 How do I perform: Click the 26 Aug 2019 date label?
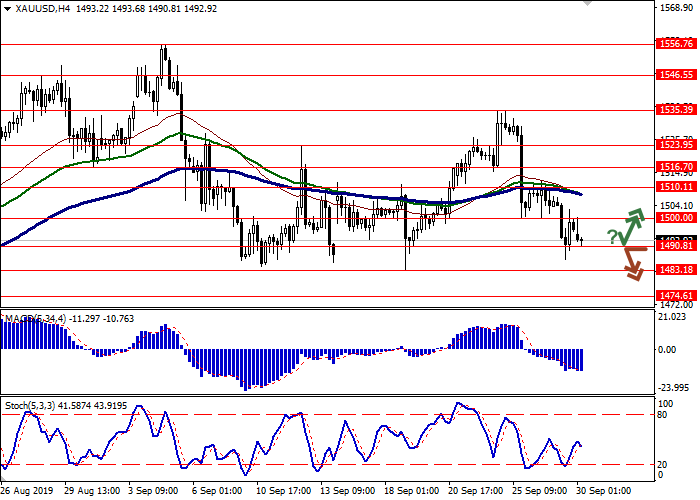[x=30, y=492]
